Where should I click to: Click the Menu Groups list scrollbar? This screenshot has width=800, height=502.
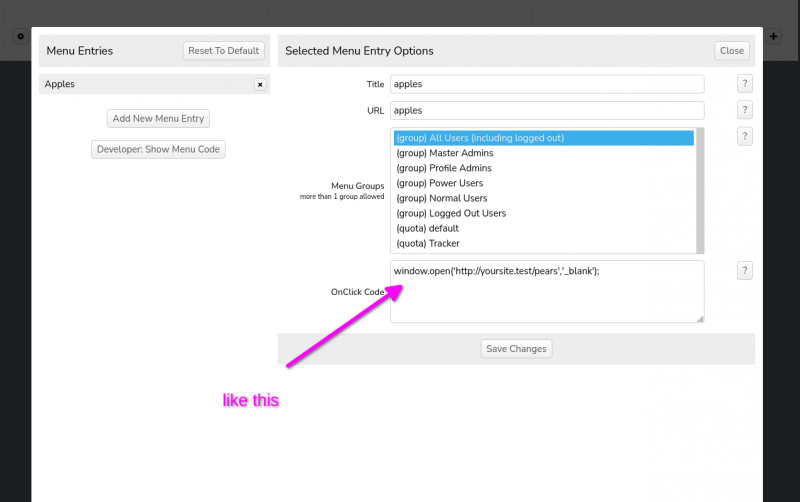pos(699,190)
